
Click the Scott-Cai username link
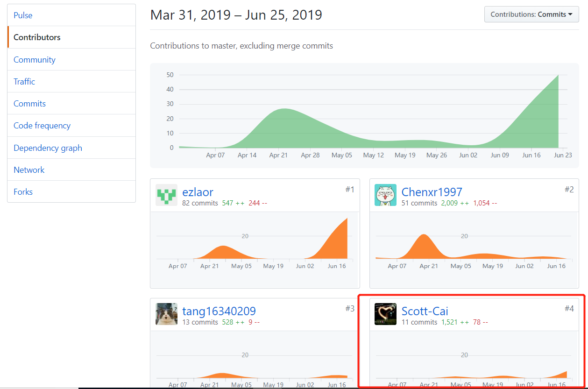pos(425,311)
